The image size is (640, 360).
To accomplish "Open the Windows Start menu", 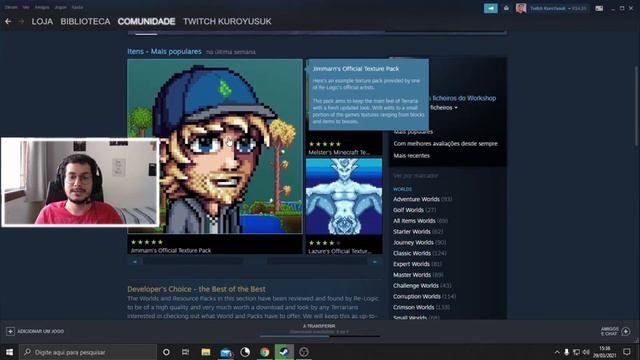I will (9, 352).
